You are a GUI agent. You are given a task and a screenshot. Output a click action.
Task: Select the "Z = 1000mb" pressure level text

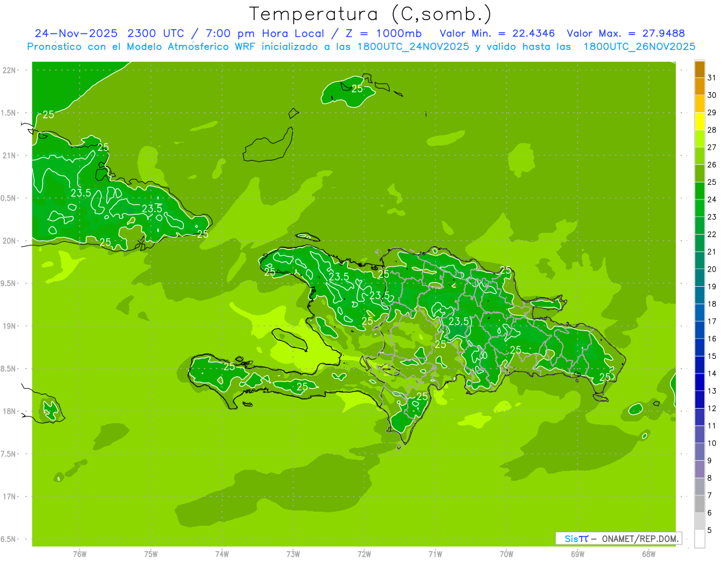coord(385,33)
